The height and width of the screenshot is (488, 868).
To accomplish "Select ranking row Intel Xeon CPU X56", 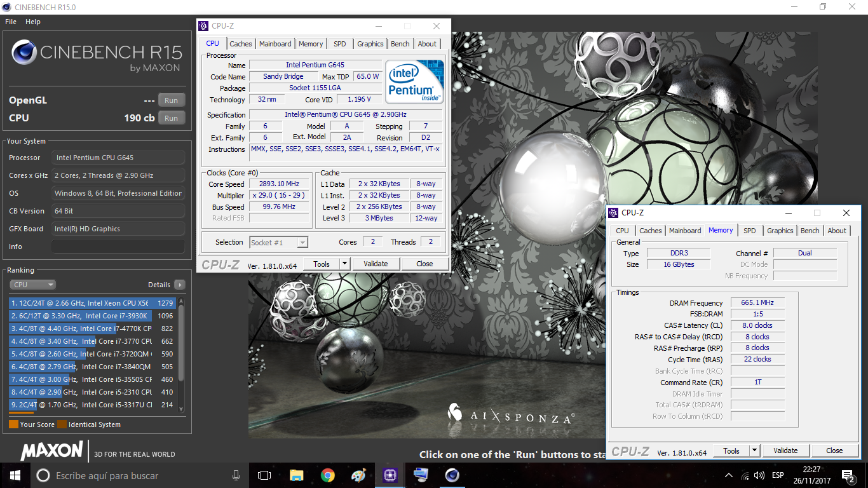I will click(x=92, y=303).
